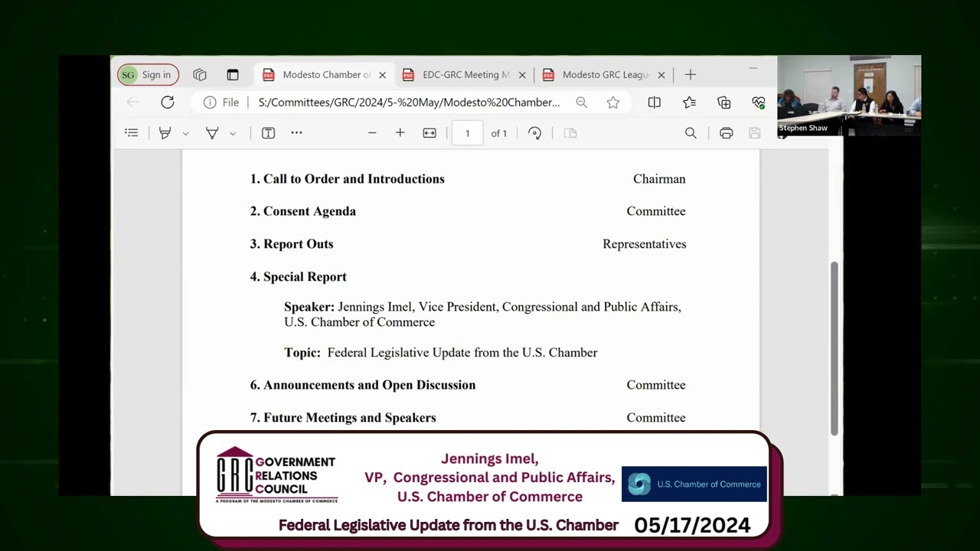Refresh the current page
Image resolution: width=980 pixels, height=551 pixels.
point(168,103)
